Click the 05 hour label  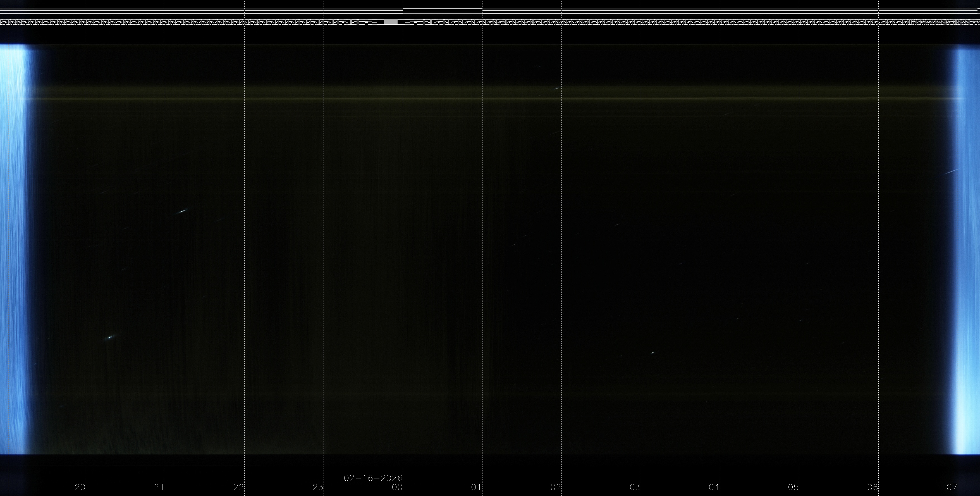793,487
